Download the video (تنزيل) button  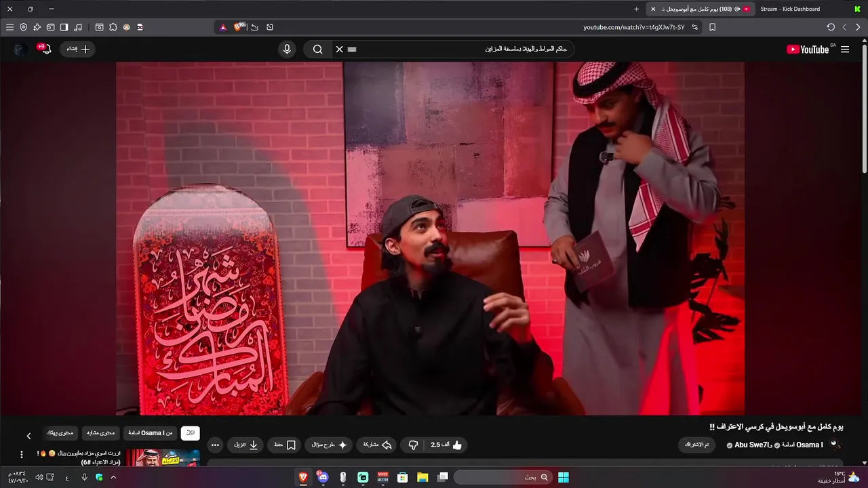(246, 445)
